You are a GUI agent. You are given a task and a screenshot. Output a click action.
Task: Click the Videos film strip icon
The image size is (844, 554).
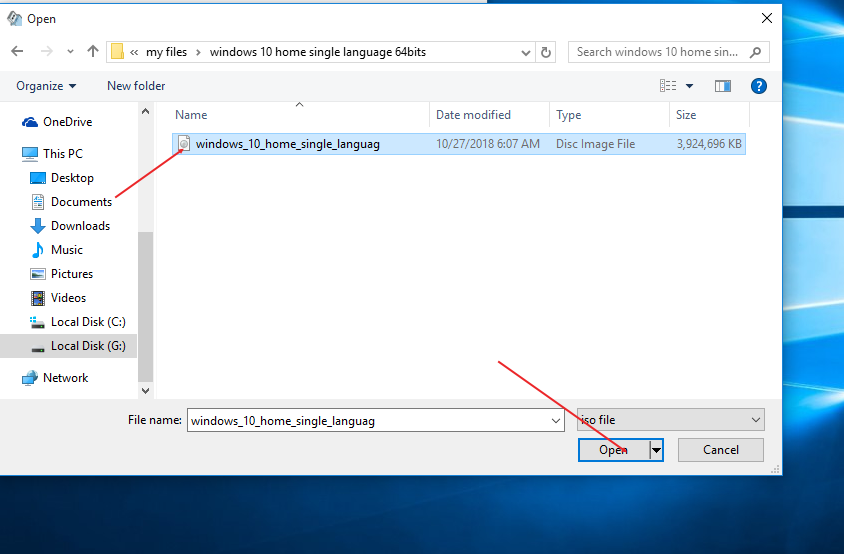[x=38, y=298]
